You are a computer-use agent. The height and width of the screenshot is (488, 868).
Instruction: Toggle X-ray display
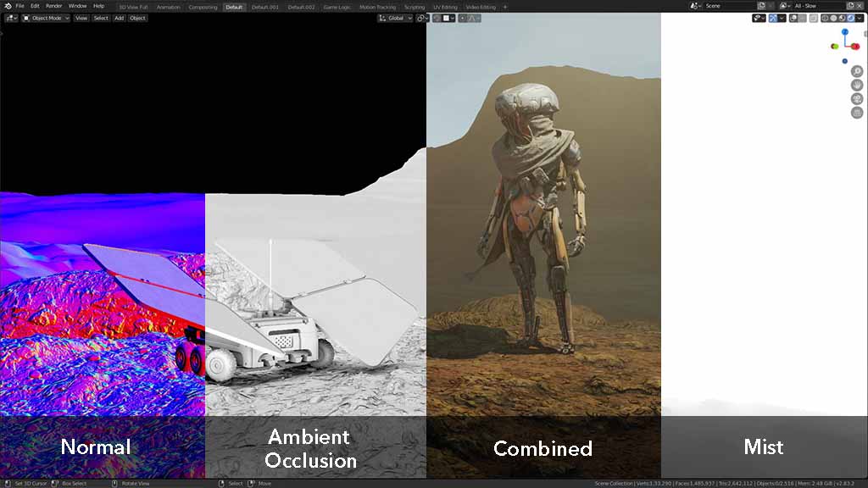click(x=814, y=18)
